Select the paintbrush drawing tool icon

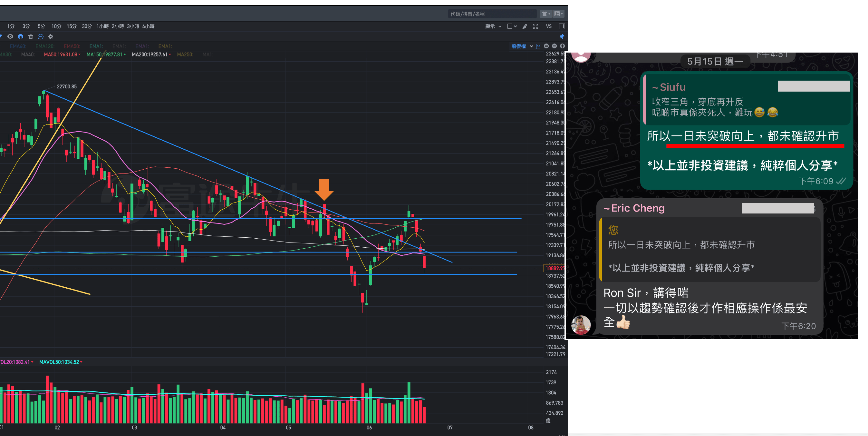coord(525,26)
